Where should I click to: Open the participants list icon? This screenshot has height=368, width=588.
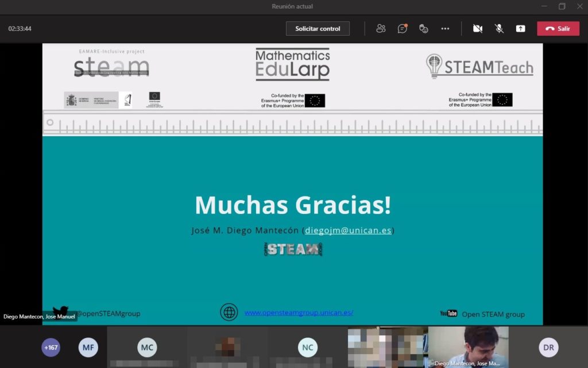[381, 29]
